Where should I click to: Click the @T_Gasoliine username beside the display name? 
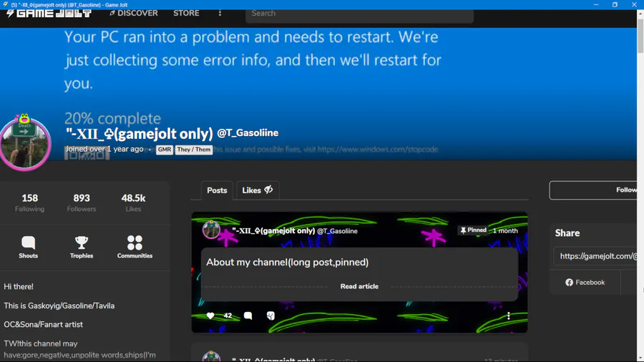point(248,133)
